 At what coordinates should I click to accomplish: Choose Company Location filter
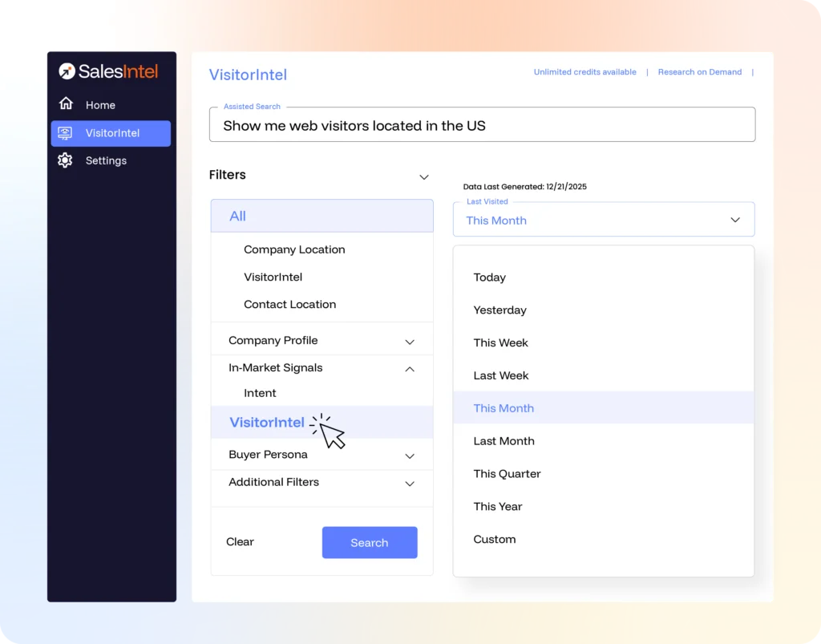[x=294, y=249]
